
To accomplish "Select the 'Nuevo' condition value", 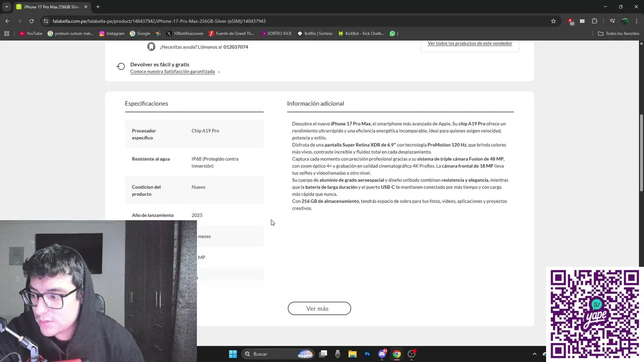I will (x=198, y=187).
